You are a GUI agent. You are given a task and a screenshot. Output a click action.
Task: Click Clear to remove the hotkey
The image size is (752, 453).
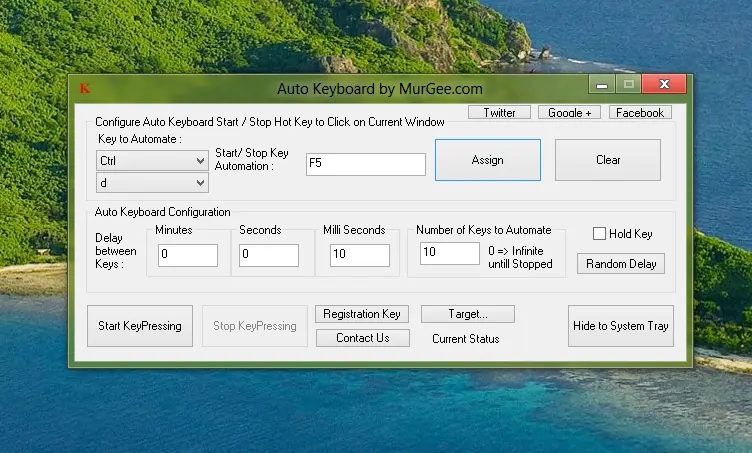pos(608,160)
